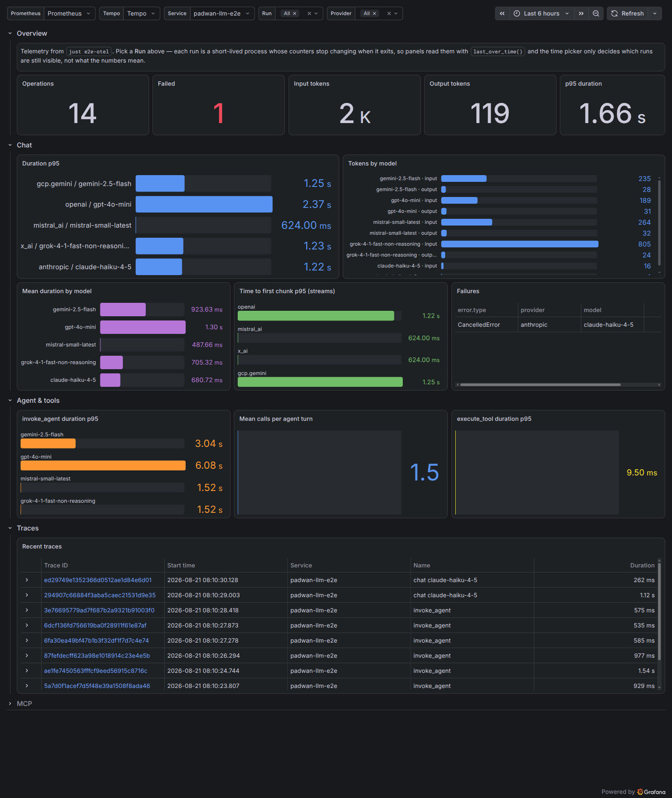Sort Failures table by model header
Screen dimensions: 672x798
592,310
